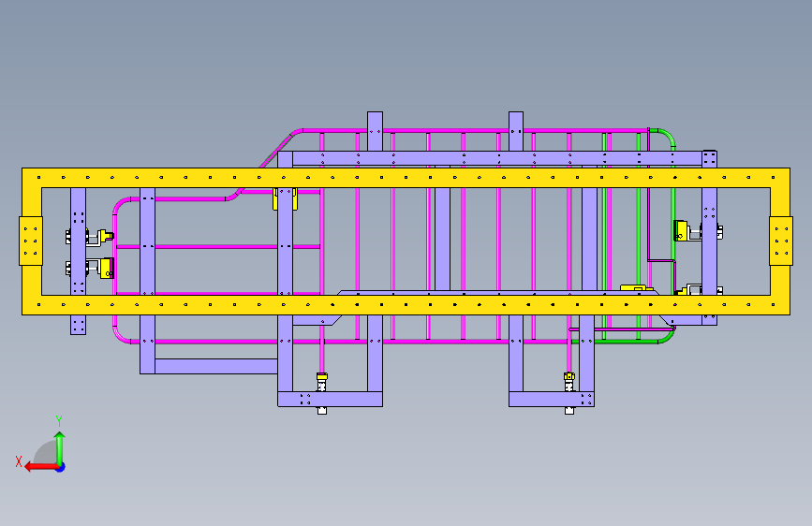Click the red X axis arrow on triad
Screen dimensions: 812x526
click(x=40, y=467)
